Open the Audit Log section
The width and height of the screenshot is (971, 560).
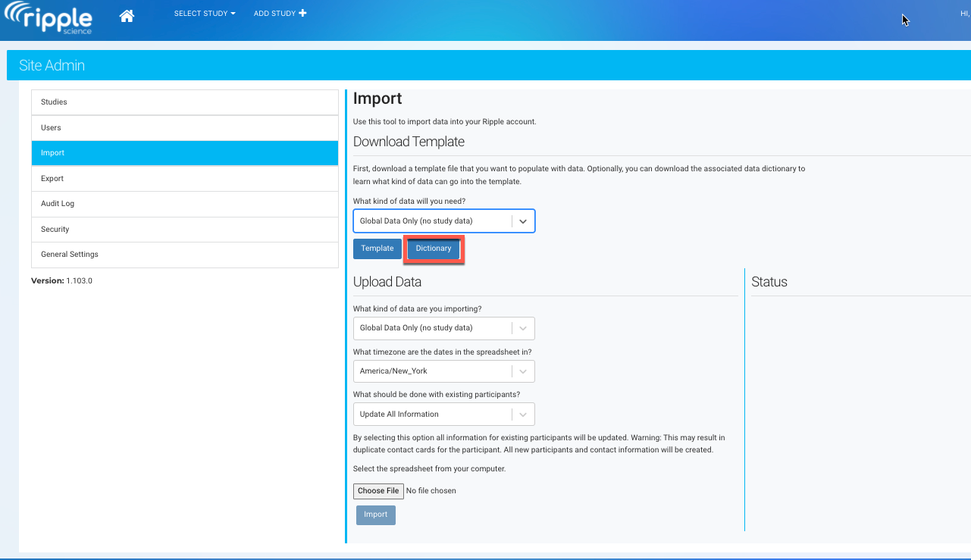184,204
